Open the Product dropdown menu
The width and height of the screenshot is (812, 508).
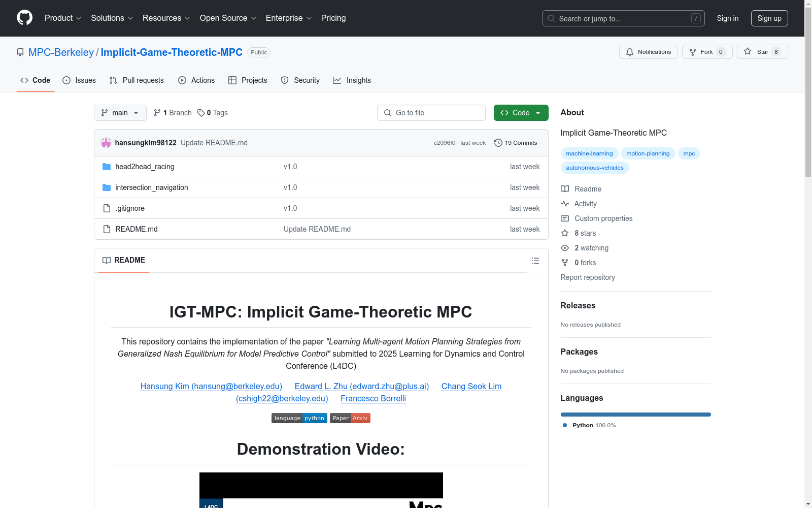pos(63,18)
